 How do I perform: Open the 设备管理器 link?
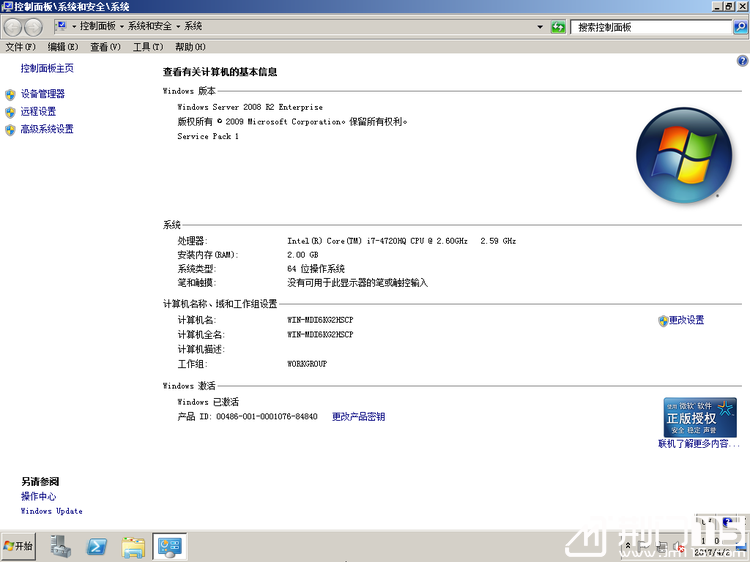[x=43, y=94]
